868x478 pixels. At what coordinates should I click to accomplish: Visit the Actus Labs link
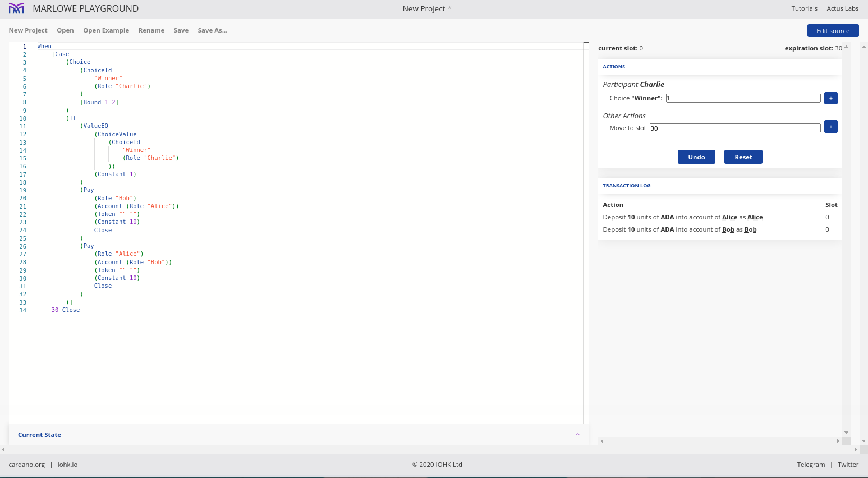(x=842, y=8)
